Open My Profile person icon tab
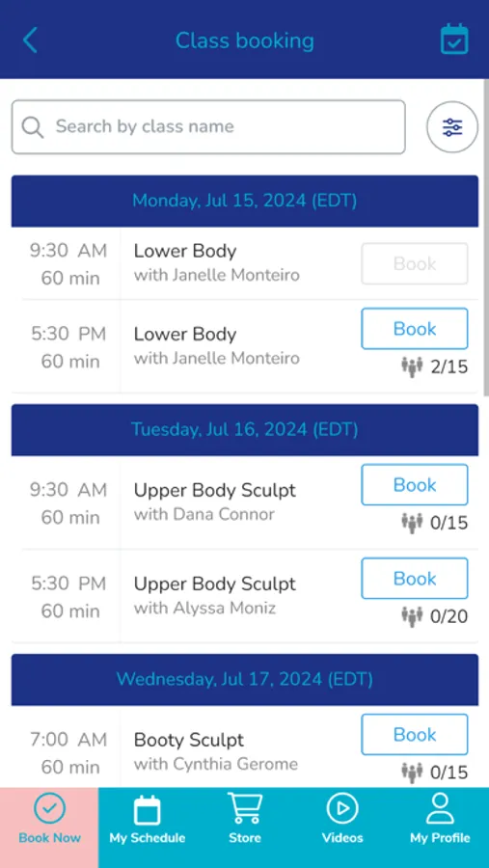 (440, 819)
